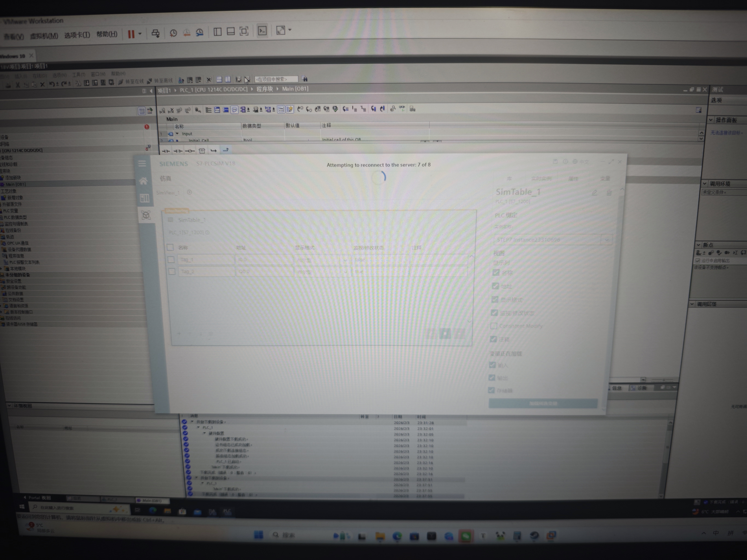Click 程序块 in the breadcrumb path
Viewport: 747px width, 560px height.
[x=264, y=89]
